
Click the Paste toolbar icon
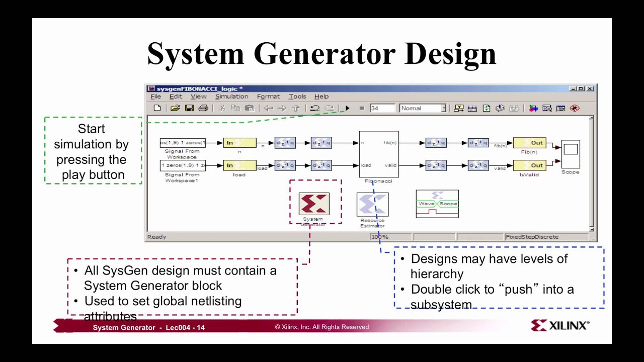250,108
